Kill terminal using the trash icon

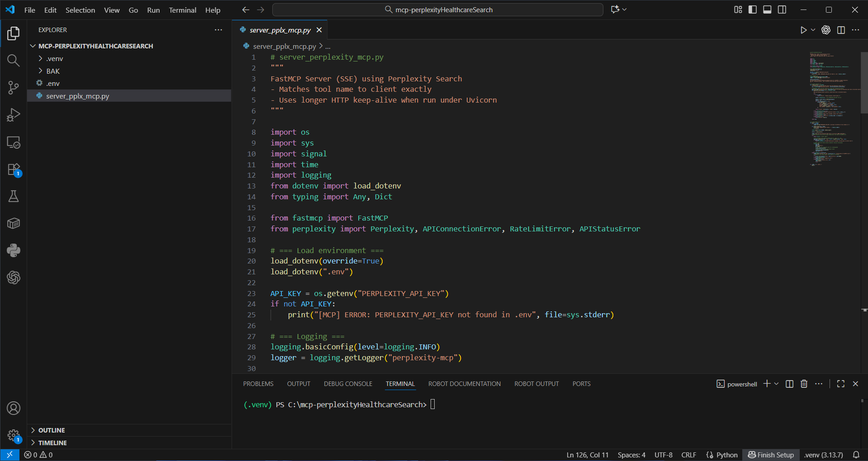804,384
